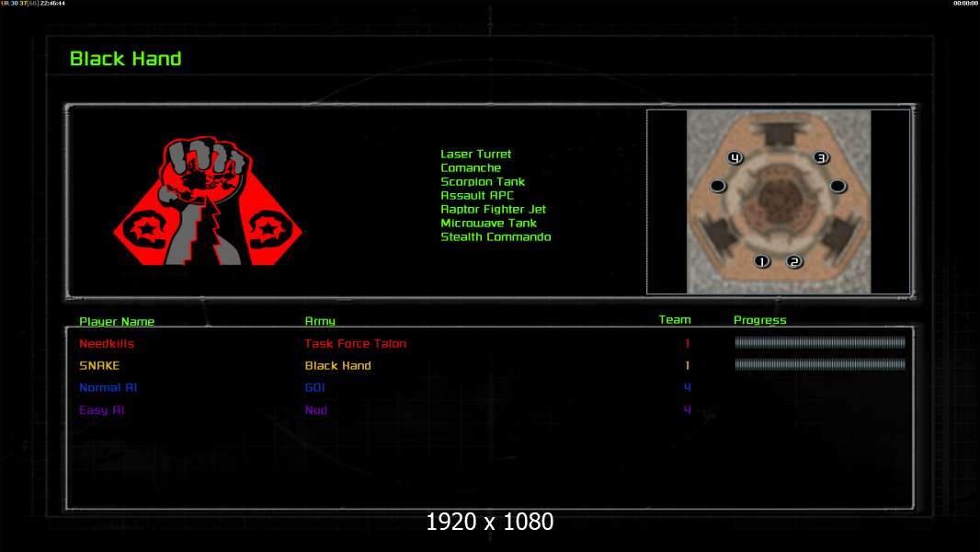Choose start position 4 on the minimap
Viewport: 980px width, 552px height.
[x=735, y=157]
